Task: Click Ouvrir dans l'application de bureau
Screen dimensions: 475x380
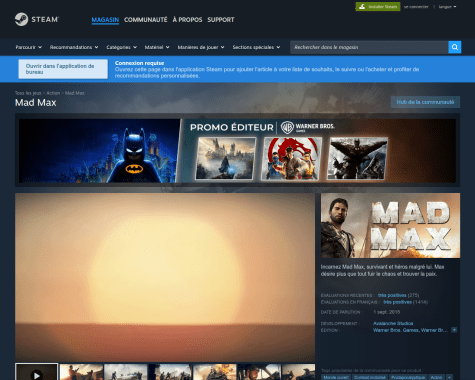Action: click(63, 69)
